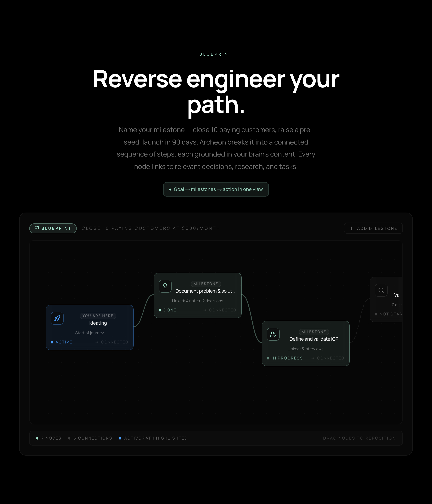Click the arrow icon beside CONNECTED on Document problem node
Screen dimensions: 432x504
pyautogui.click(x=205, y=310)
